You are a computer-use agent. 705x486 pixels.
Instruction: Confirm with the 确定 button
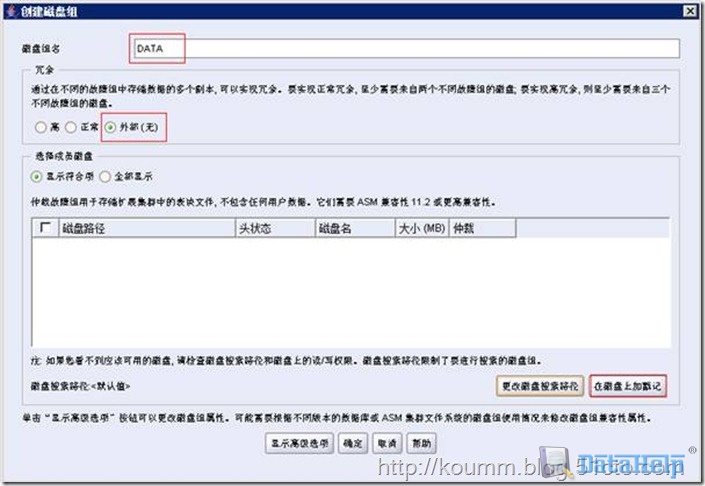click(353, 443)
